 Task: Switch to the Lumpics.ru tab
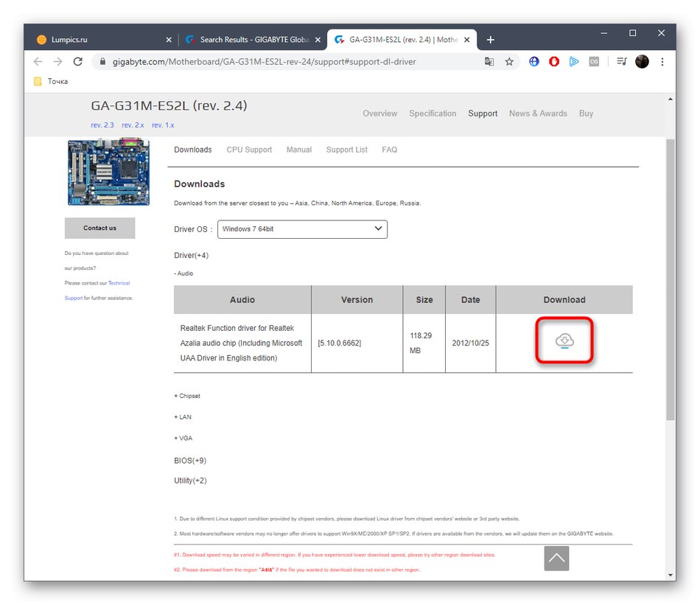click(x=105, y=40)
